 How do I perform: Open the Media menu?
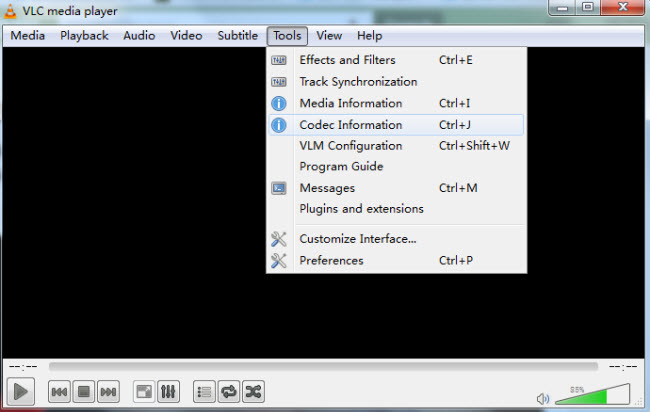[x=28, y=36]
